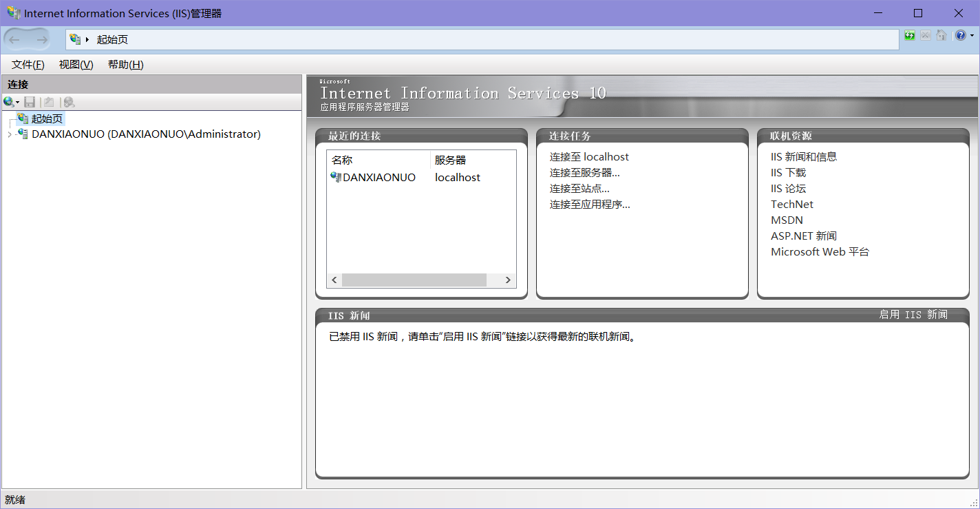Click the home page icon
The image size is (980, 509).
(x=941, y=34)
